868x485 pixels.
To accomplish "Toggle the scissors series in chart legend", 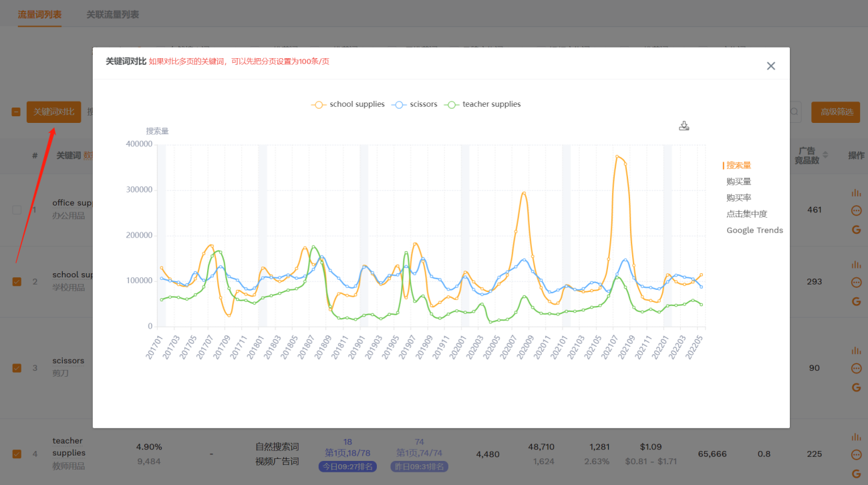I will [416, 104].
